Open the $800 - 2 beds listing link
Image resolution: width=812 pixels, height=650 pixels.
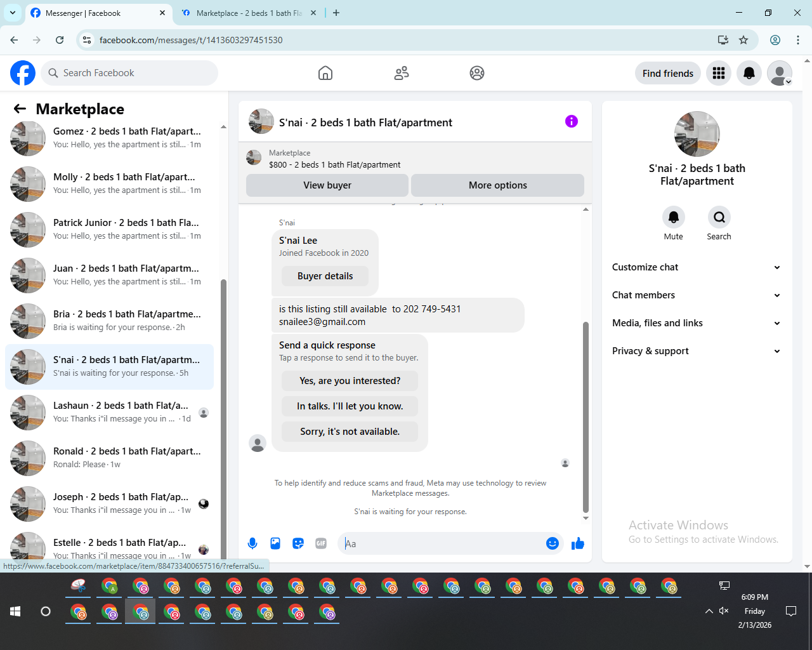click(x=335, y=164)
